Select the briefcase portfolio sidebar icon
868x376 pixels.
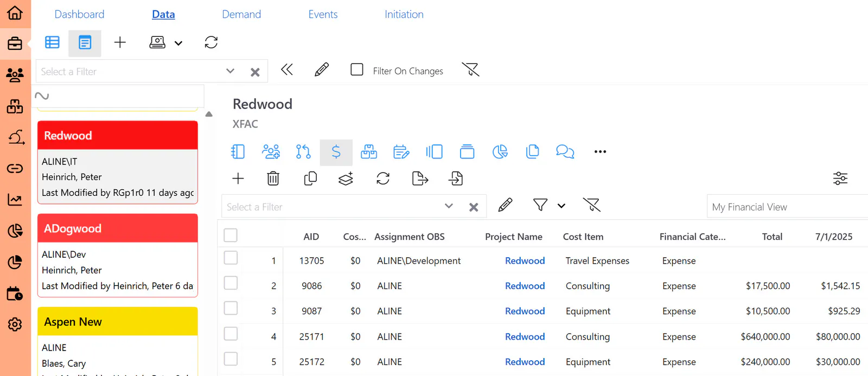15,43
